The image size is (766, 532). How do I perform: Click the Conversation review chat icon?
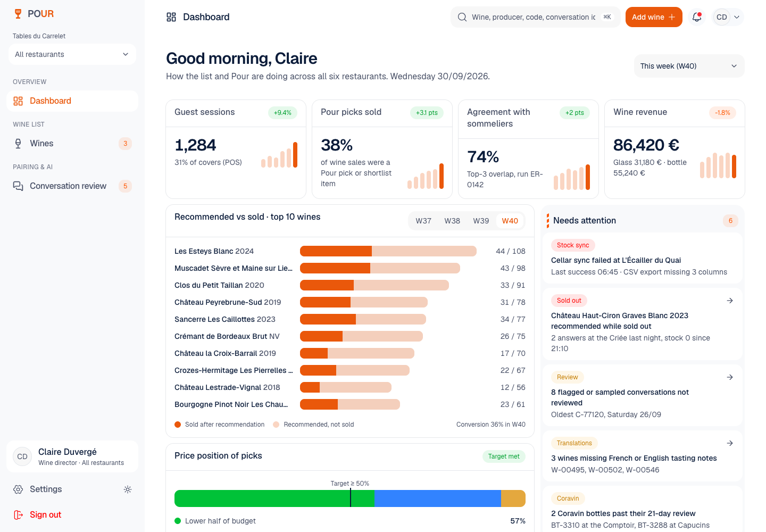coord(18,186)
